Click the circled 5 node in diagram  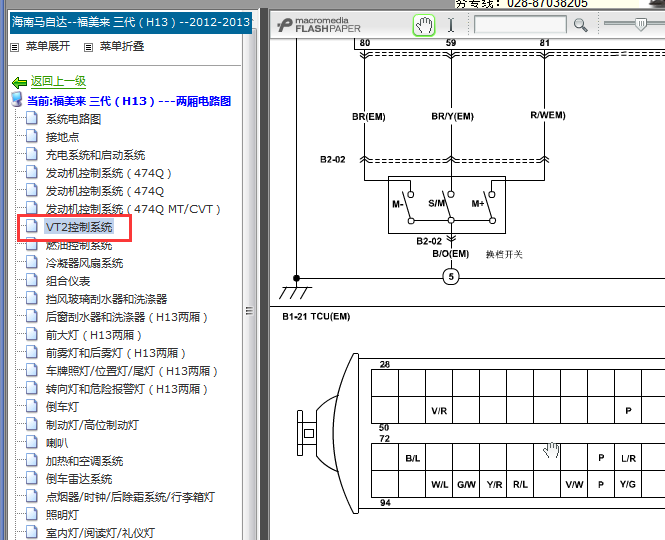pyautogui.click(x=451, y=277)
